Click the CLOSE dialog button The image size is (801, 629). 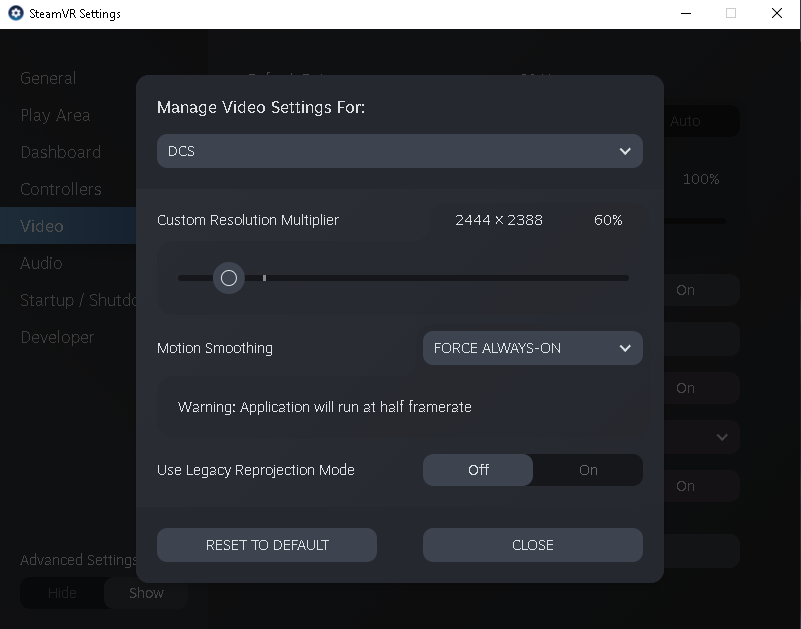pos(532,545)
